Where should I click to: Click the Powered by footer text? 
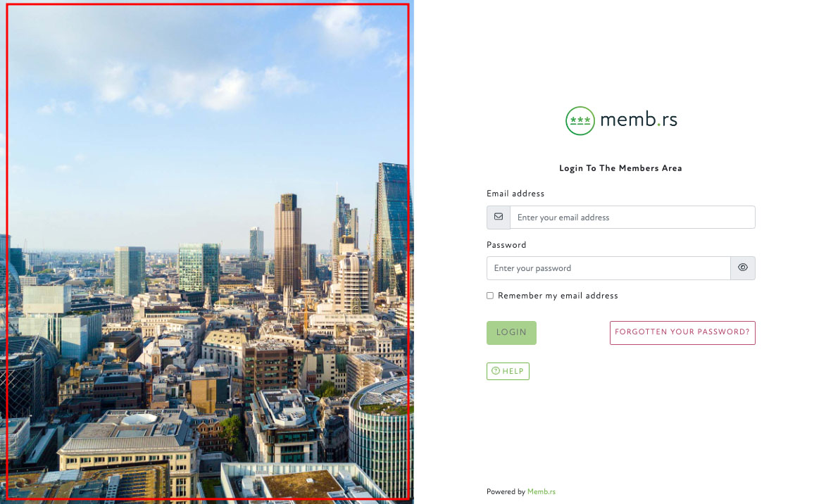[x=506, y=491]
